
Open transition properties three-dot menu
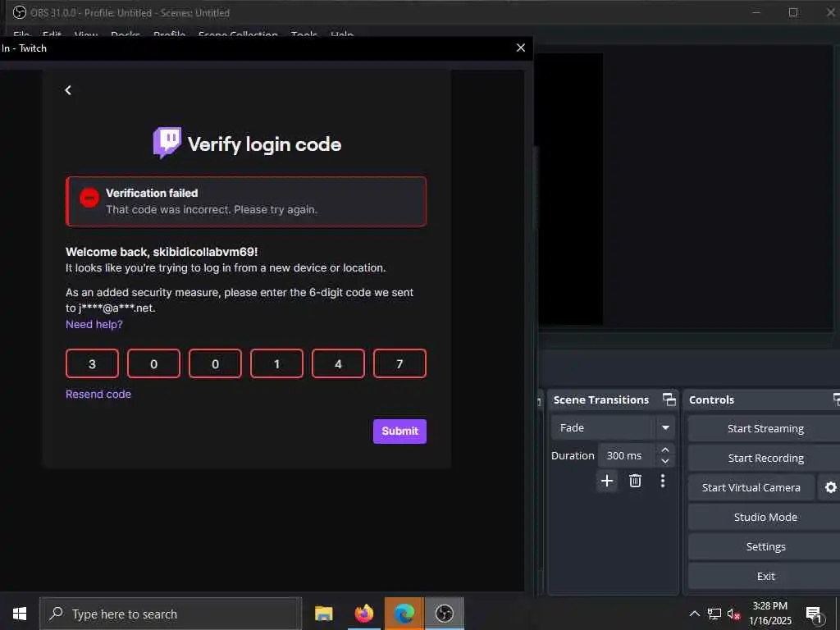(663, 481)
